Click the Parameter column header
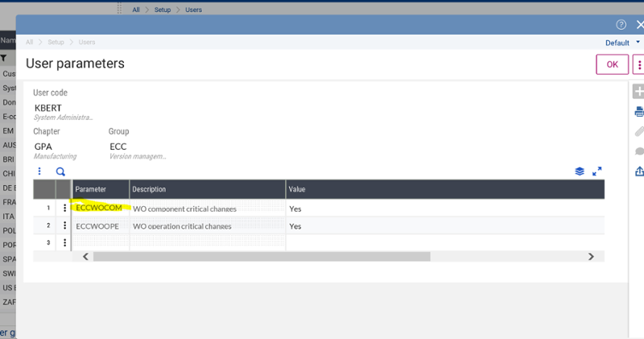 click(101, 189)
